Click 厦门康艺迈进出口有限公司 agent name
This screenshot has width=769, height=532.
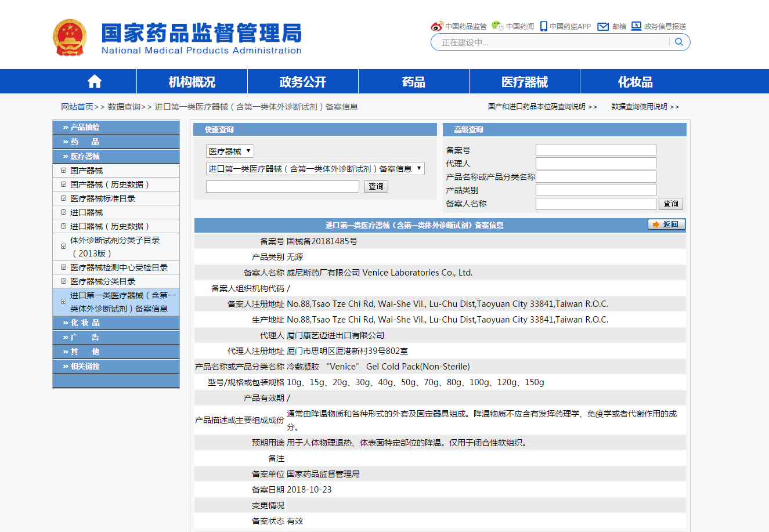pyautogui.click(x=335, y=335)
